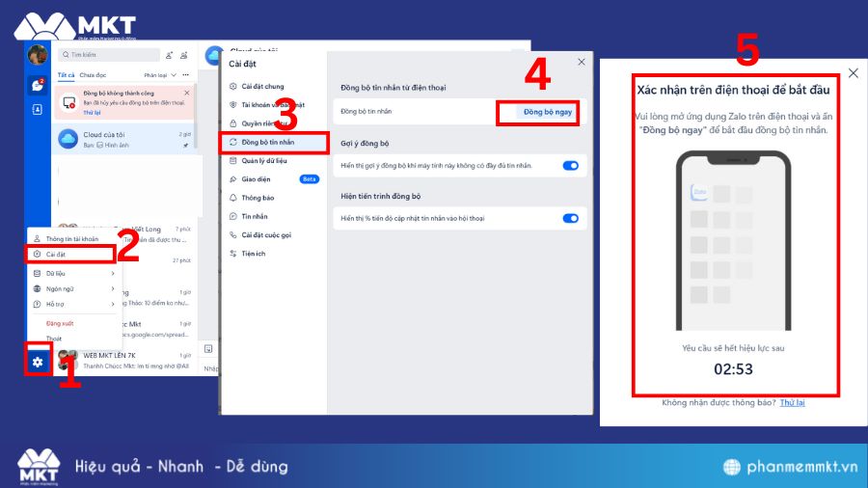Click the profile avatar in Zalo sidebar
The width and height of the screenshot is (868, 488).
tap(38, 55)
